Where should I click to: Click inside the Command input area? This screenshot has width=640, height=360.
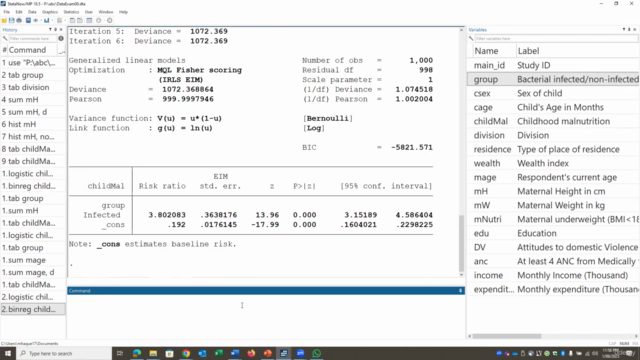pos(266,316)
